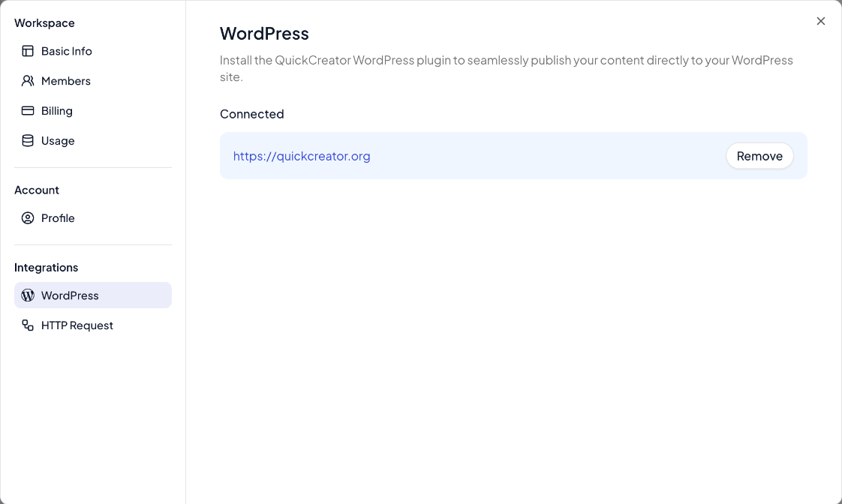Click the Workspace section heading
This screenshot has width=842, height=504.
[44, 23]
